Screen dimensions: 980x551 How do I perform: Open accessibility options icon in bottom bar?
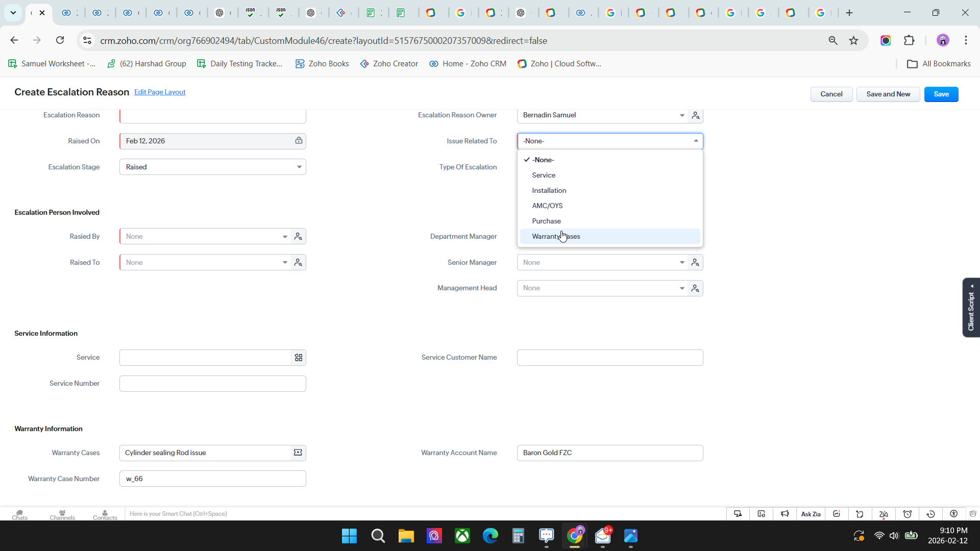click(x=954, y=514)
